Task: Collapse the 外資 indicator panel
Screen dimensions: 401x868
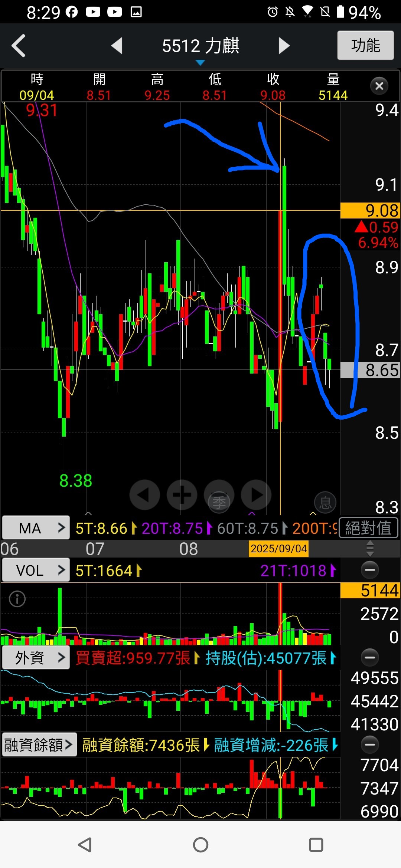Action: 370,658
